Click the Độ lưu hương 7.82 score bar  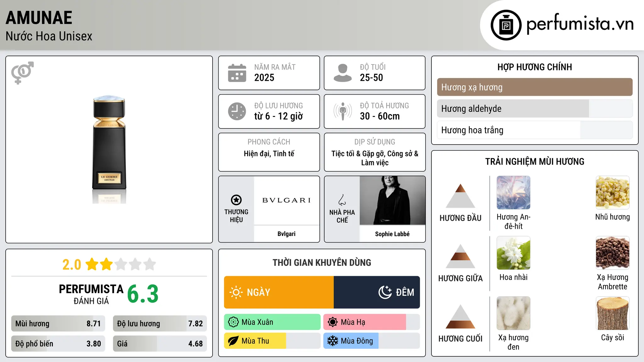[160, 324]
